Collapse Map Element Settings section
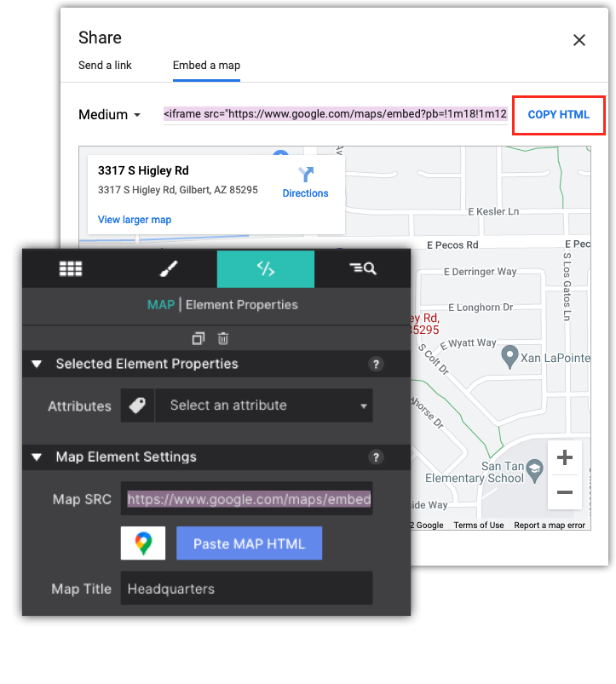The height and width of the screenshot is (684, 616). click(x=37, y=457)
